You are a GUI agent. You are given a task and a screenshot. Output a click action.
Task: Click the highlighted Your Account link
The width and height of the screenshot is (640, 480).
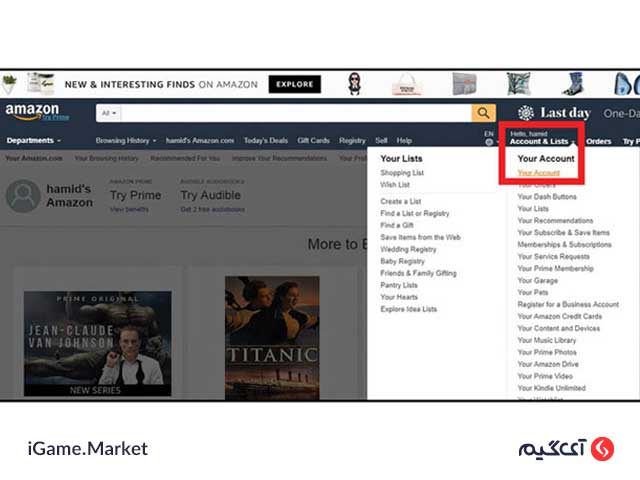(x=538, y=173)
